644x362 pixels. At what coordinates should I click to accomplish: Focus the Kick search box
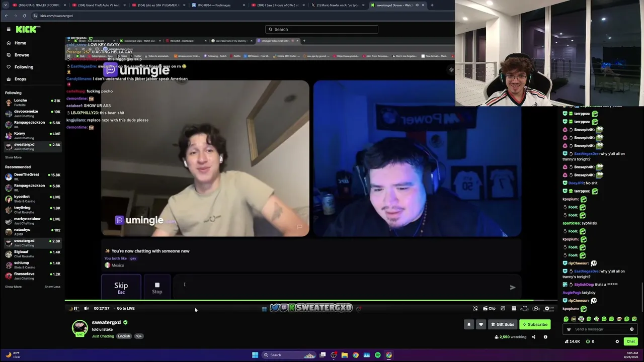tap(321, 29)
